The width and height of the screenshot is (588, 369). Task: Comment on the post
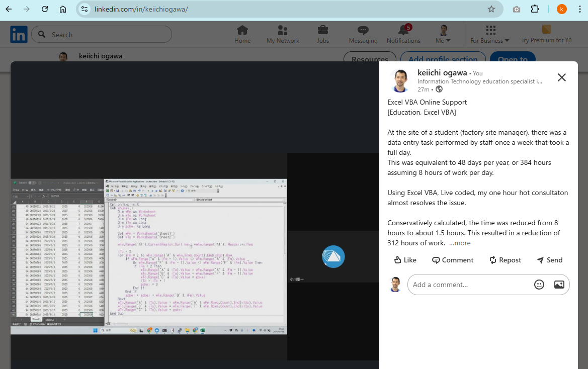(x=453, y=260)
